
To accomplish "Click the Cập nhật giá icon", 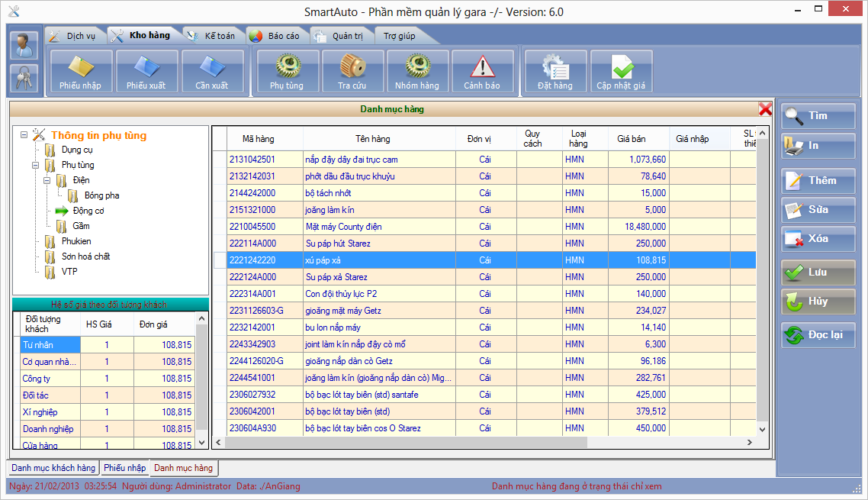I will tap(621, 71).
